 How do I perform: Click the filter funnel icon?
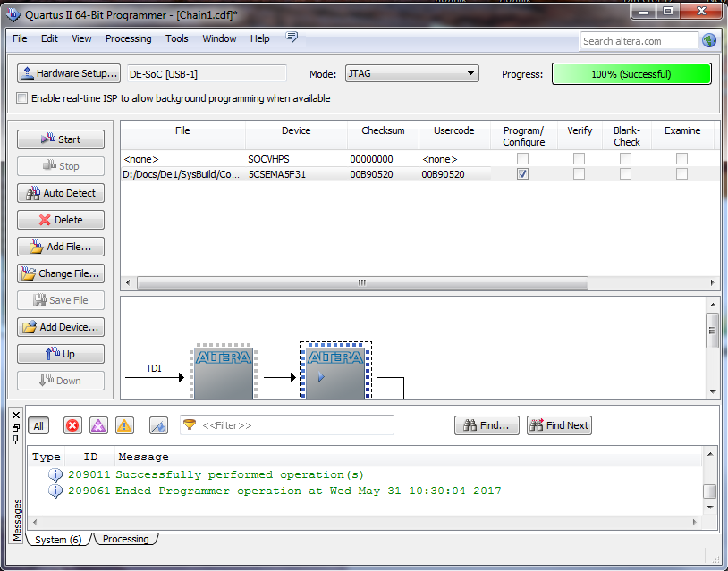click(190, 424)
